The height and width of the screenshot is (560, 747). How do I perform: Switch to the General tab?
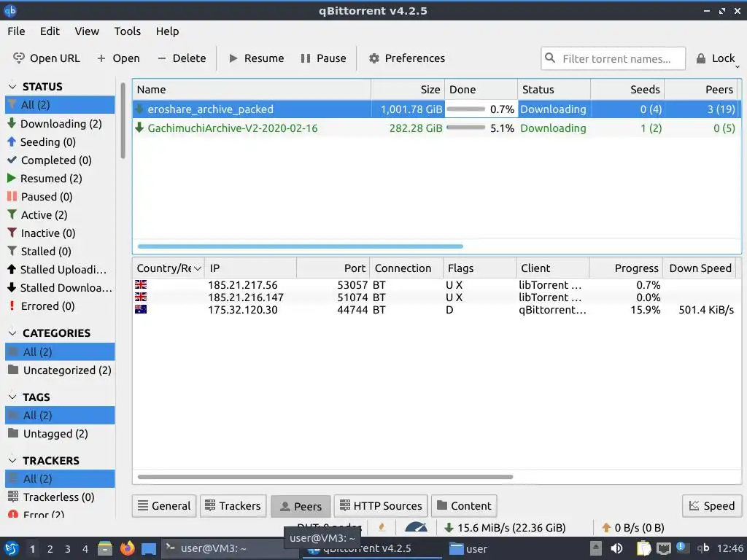click(164, 506)
